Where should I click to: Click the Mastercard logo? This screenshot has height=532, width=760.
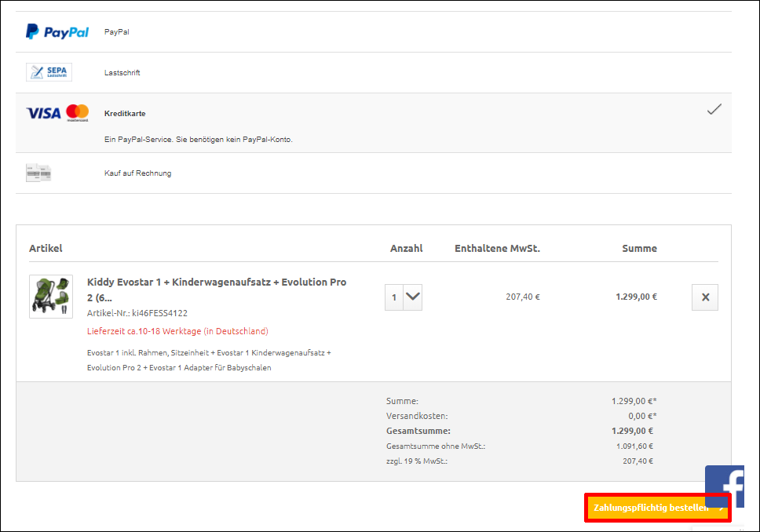(x=78, y=113)
